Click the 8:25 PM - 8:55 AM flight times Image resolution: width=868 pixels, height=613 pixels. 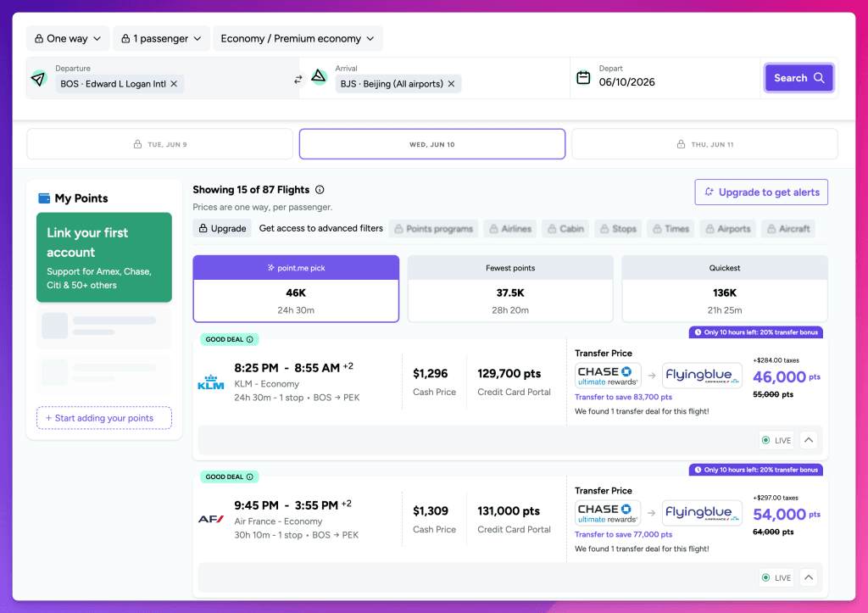[293, 368]
